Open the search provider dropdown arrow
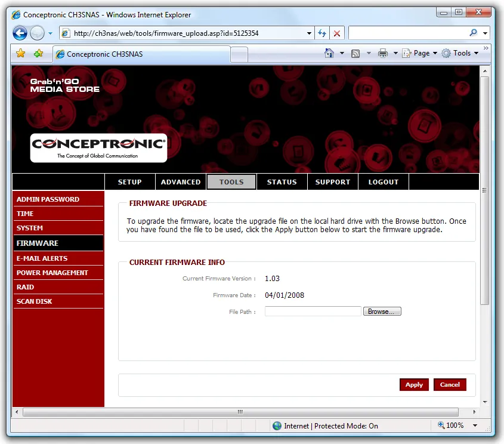Viewport: 504px width, 444px height. point(486,33)
